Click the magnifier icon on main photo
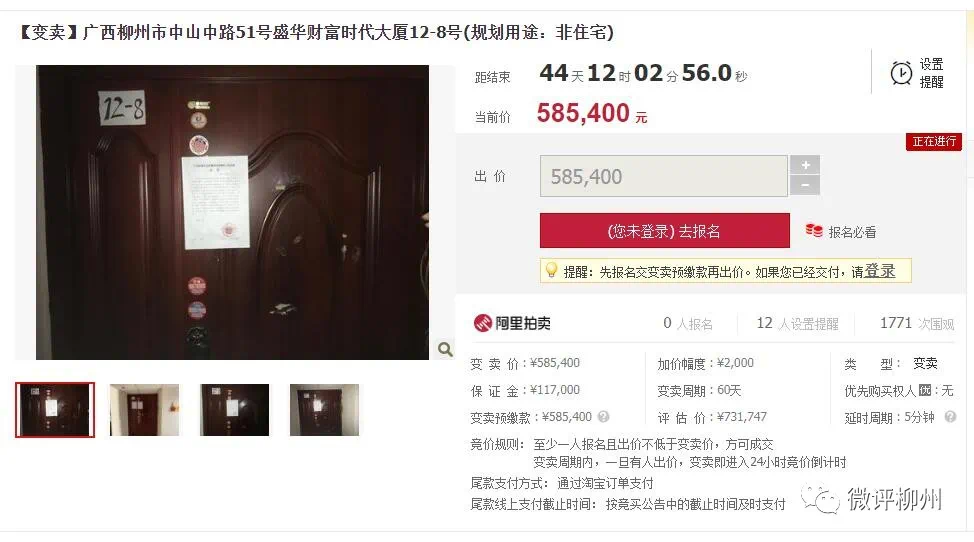Screen dimensions: 974x542 pyautogui.click(x=445, y=349)
